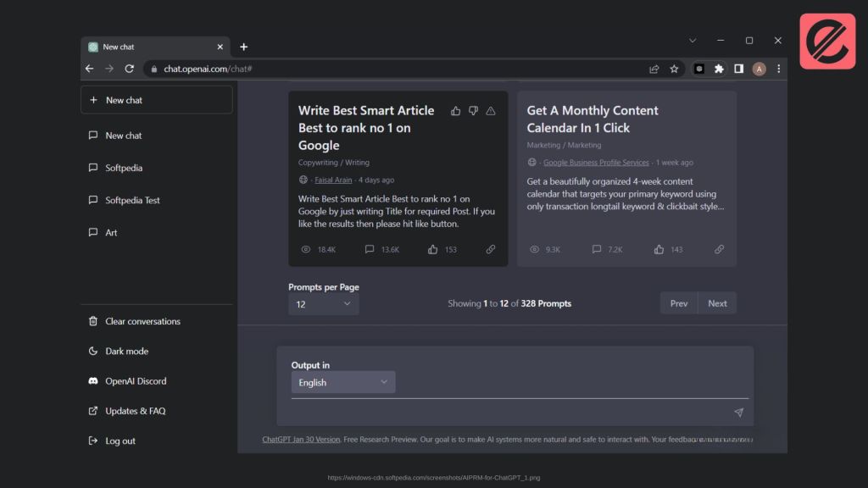Open the Art conversation
The width and height of the screenshot is (868, 488).
[157, 232]
